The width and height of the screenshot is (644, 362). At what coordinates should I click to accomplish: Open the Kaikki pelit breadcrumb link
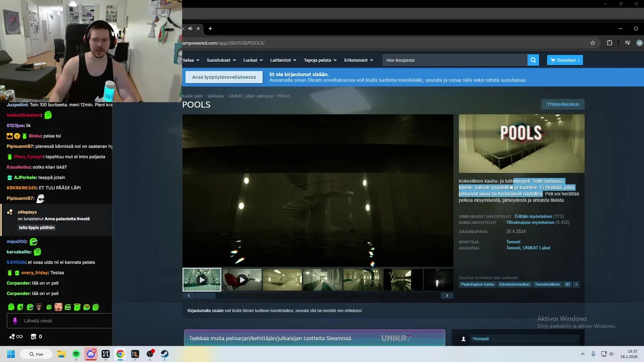[x=192, y=96]
